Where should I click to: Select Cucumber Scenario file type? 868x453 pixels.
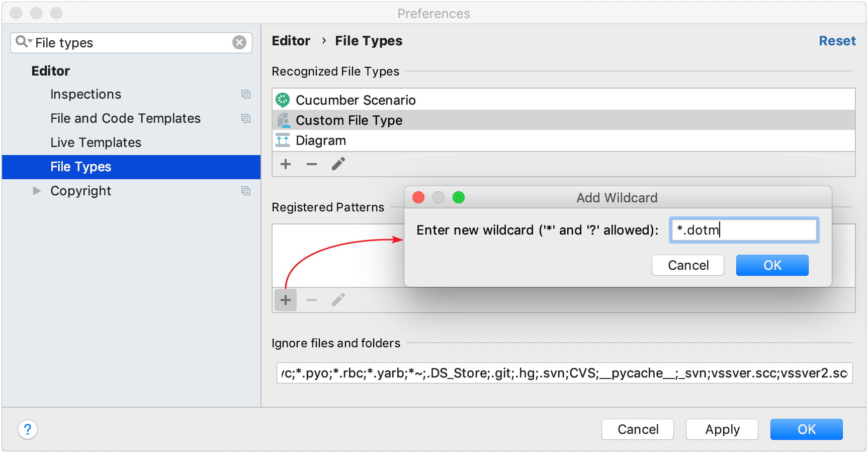[356, 100]
